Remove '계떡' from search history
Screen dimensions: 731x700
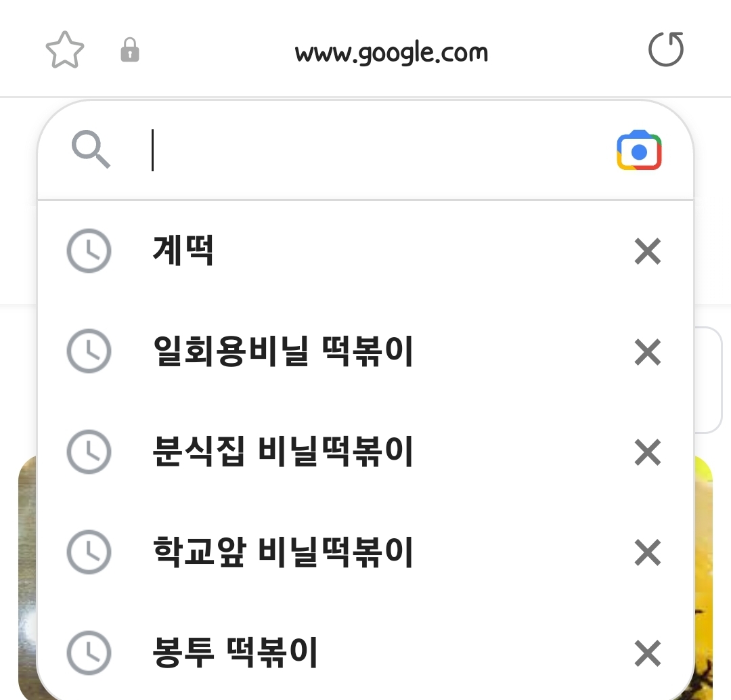coord(647,251)
